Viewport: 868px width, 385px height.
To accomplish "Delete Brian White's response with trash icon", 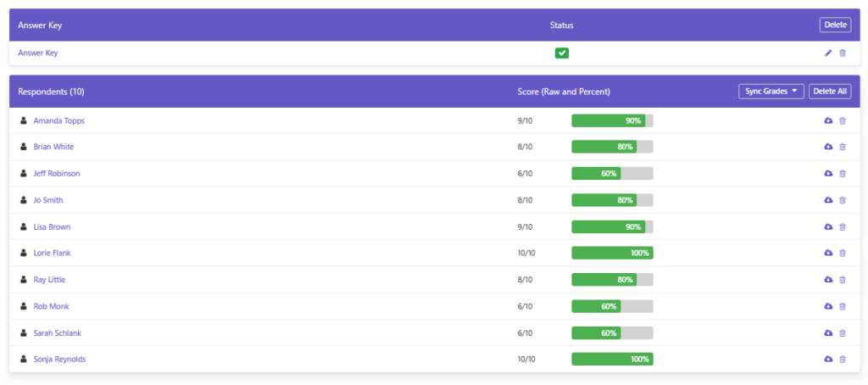I will (x=843, y=147).
